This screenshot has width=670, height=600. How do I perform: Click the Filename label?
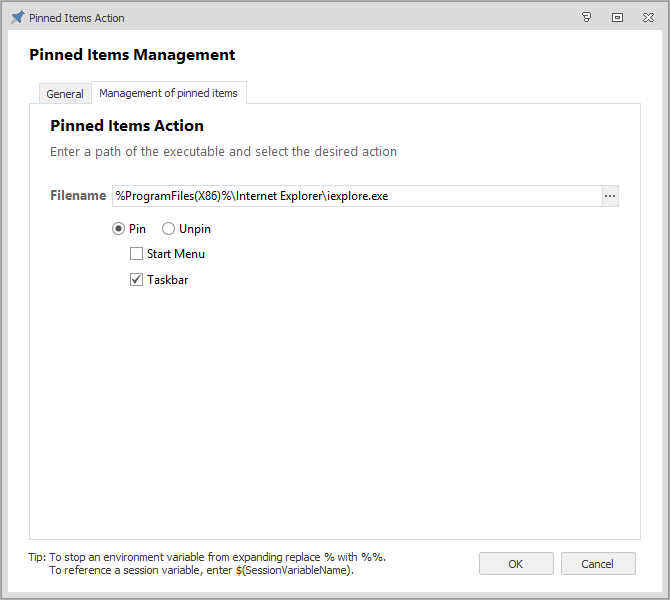(x=78, y=196)
